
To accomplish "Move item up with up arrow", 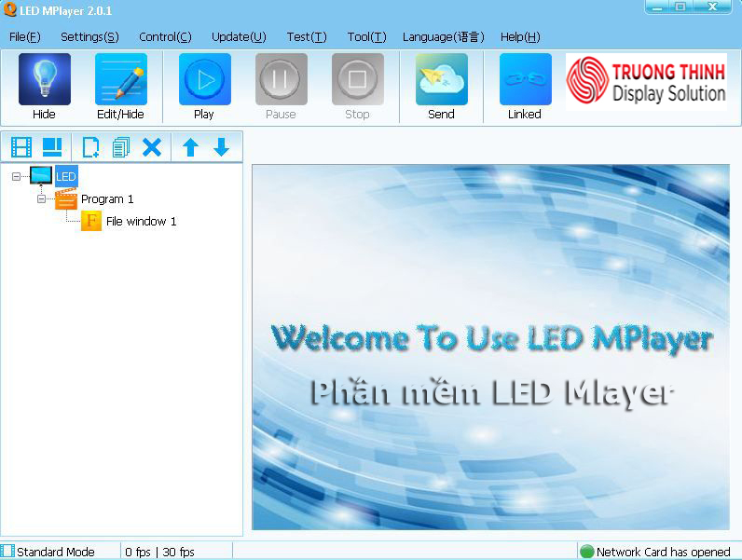I will pyautogui.click(x=191, y=147).
